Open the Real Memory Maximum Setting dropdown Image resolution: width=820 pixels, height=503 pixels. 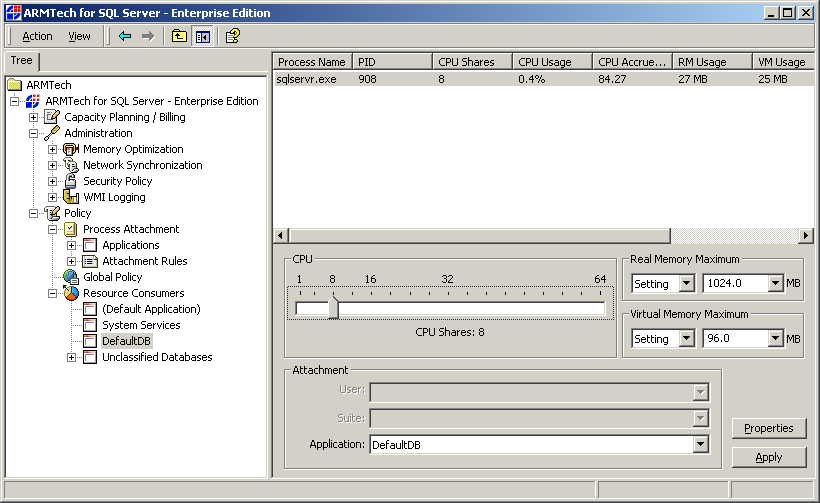[686, 283]
